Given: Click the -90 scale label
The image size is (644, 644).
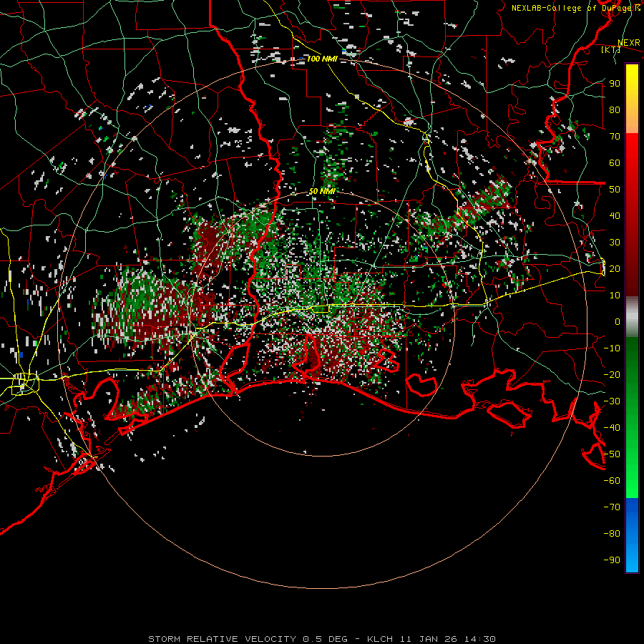Looking at the screenshot, I should pos(612,560).
